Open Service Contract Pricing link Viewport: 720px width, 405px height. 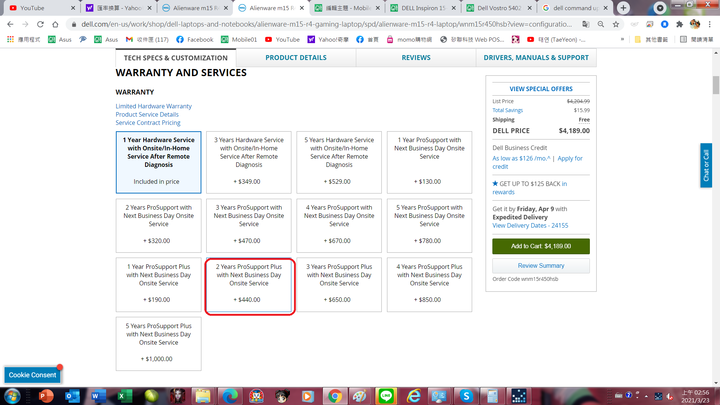[x=148, y=123]
